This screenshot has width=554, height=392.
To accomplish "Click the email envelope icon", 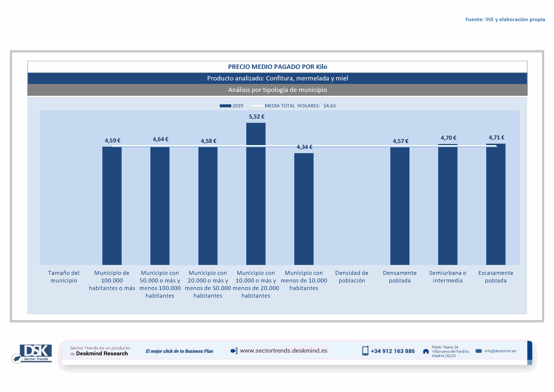I will 478,351.
